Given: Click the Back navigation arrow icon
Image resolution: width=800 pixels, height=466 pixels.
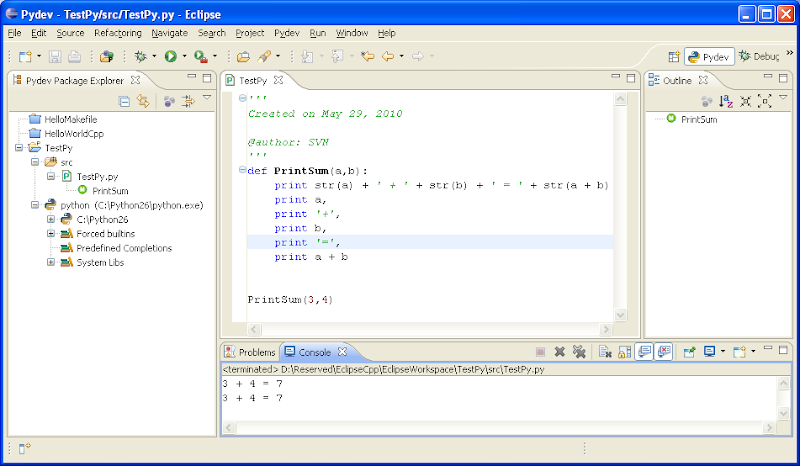Looking at the screenshot, I should [388, 56].
